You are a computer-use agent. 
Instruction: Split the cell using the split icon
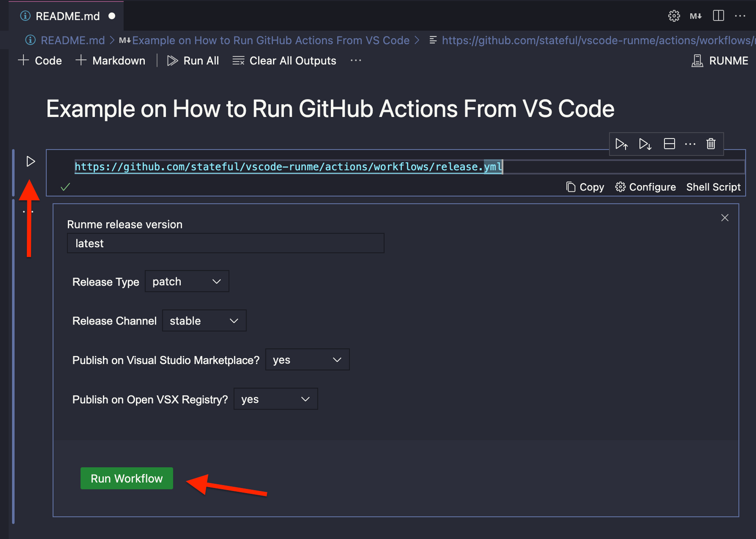pyautogui.click(x=669, y=144)
